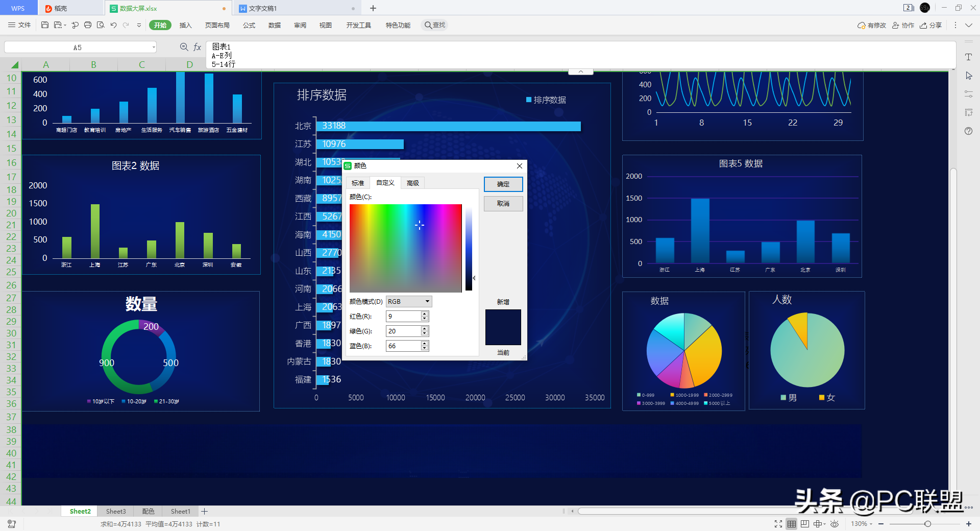Open the 公式 ribbon tab
This screenshot has width=980, height=531.
point(249,25)
